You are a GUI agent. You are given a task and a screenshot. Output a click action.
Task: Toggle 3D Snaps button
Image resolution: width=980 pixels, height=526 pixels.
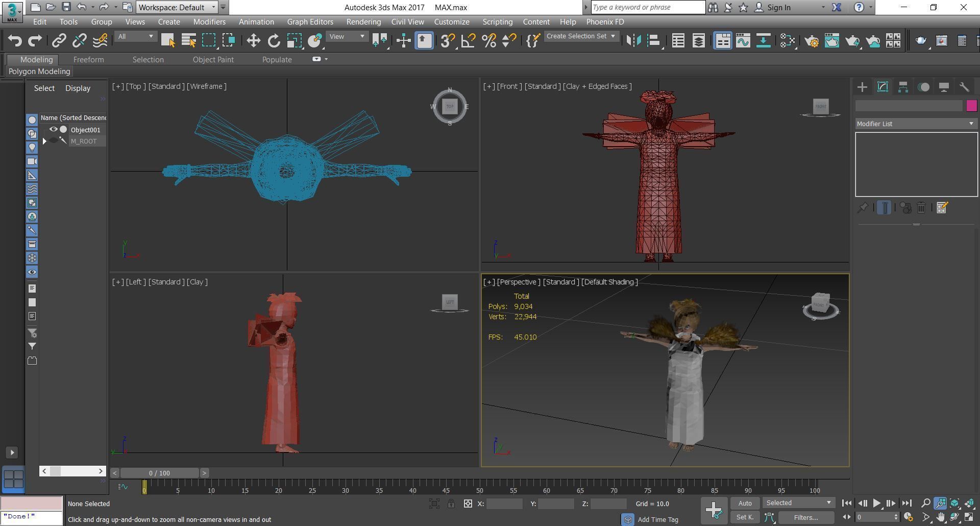click(x=448, y=41)
